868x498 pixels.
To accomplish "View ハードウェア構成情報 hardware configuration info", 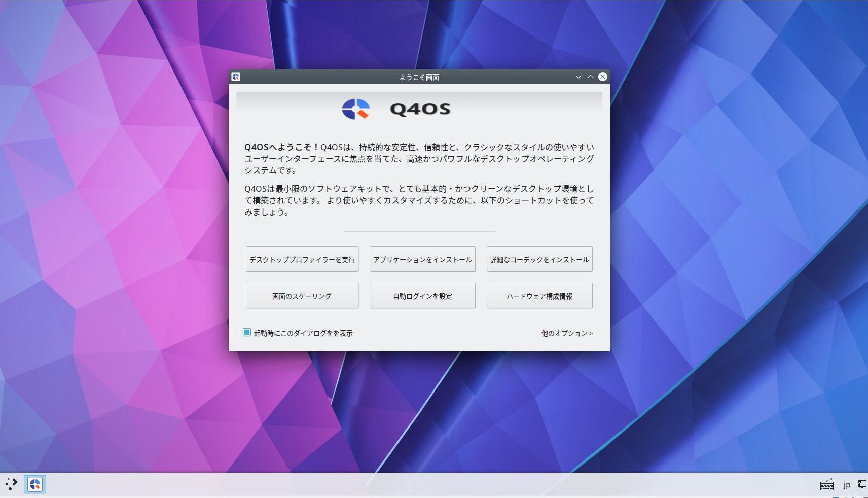I will [539, 296].
